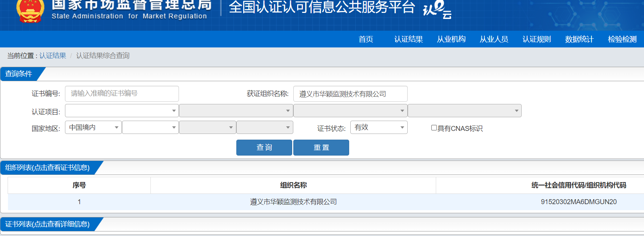644x236 pixels.
Task: Click credit code 91520302MA6DMGUN20 cell
Action: pos(579,202)
